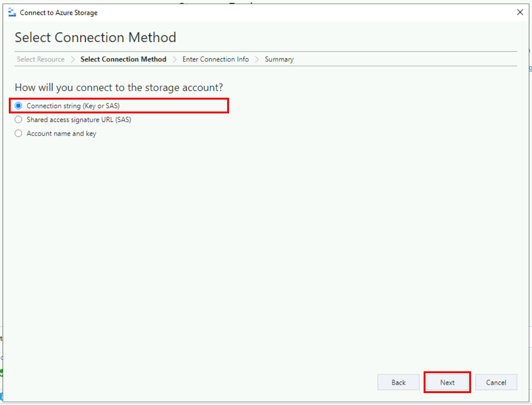The width and height of the screenshot is (532, 405).
Task: Go to the Select Resource breadcrumb step
Action: (41, 59)
